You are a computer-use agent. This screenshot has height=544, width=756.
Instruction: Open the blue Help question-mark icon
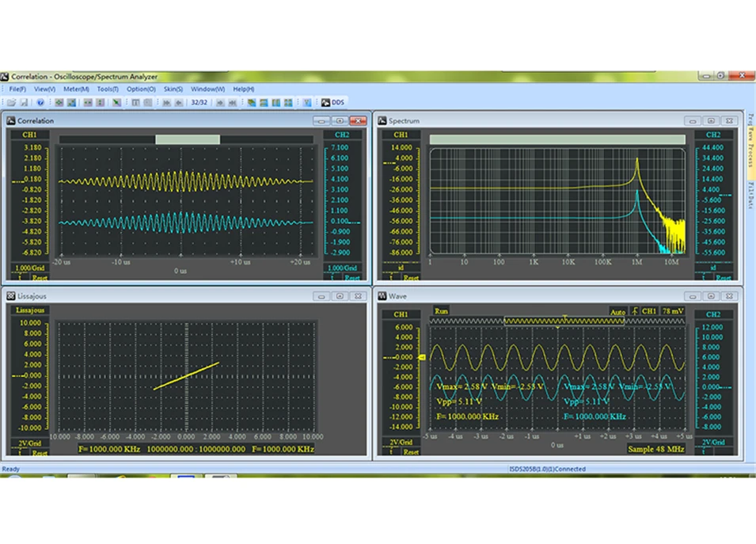point(40,103)
